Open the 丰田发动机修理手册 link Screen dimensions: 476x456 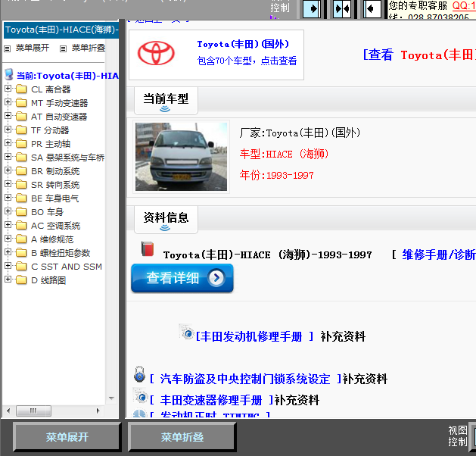coord(254,336)
